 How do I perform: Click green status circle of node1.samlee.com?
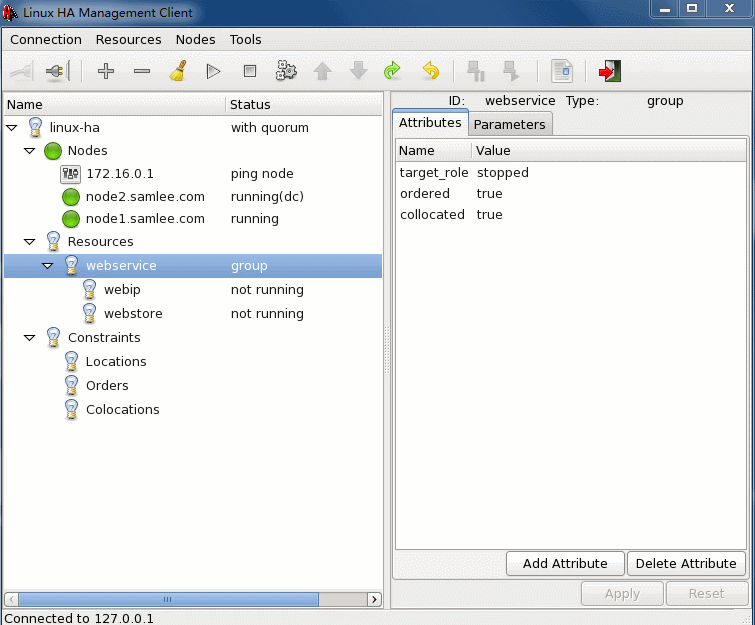pyautogui.click(x=71, y=219)
